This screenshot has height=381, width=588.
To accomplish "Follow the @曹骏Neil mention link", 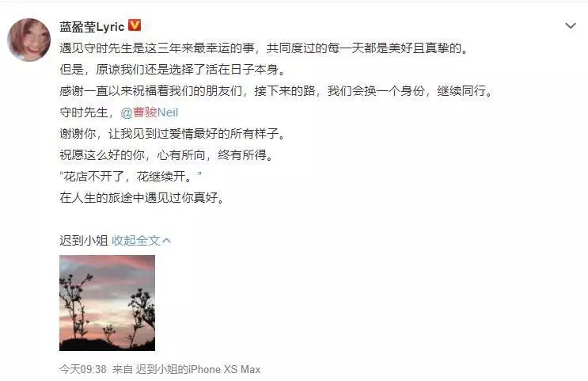I will coord(150,112).
